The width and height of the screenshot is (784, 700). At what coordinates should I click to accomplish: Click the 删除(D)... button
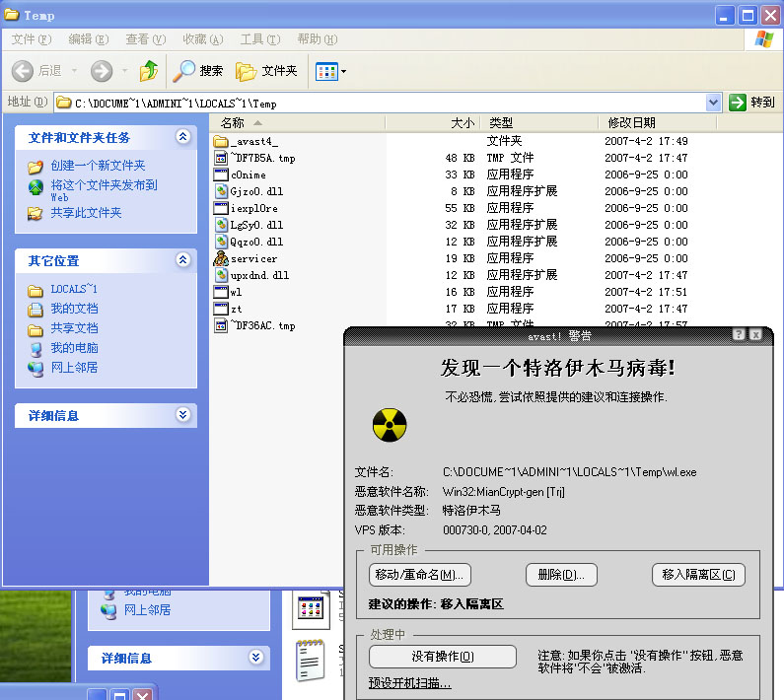pos(560,575)
